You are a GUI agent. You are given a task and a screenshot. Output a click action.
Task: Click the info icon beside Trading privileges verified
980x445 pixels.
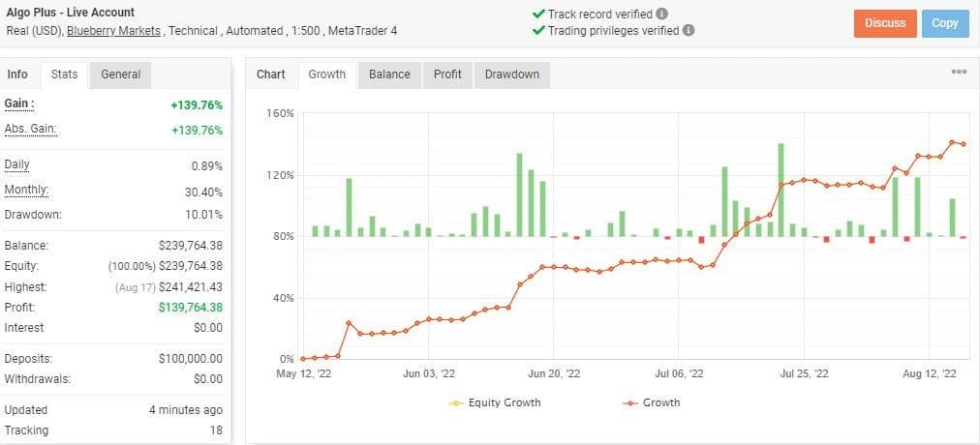coord(689,30)
